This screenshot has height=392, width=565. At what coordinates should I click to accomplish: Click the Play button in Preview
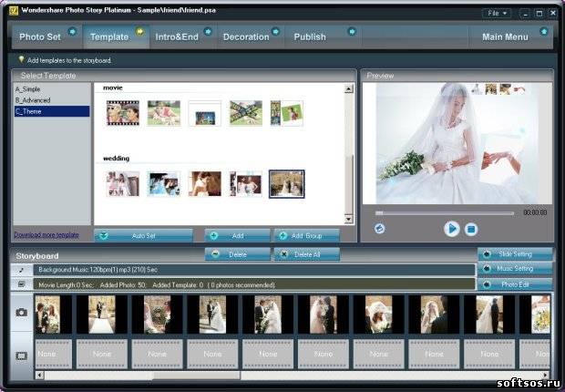click(451, 229)
